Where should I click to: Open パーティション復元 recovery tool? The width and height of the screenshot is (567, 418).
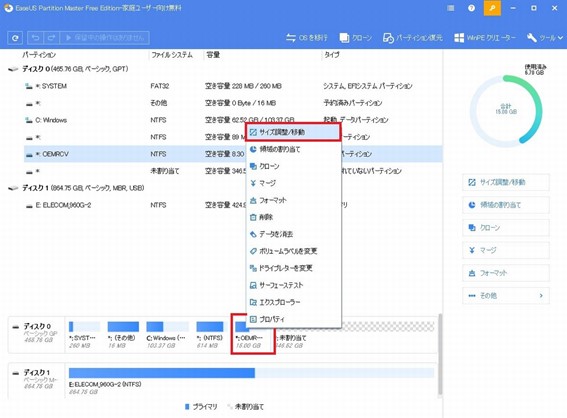[x=413, y=38]
